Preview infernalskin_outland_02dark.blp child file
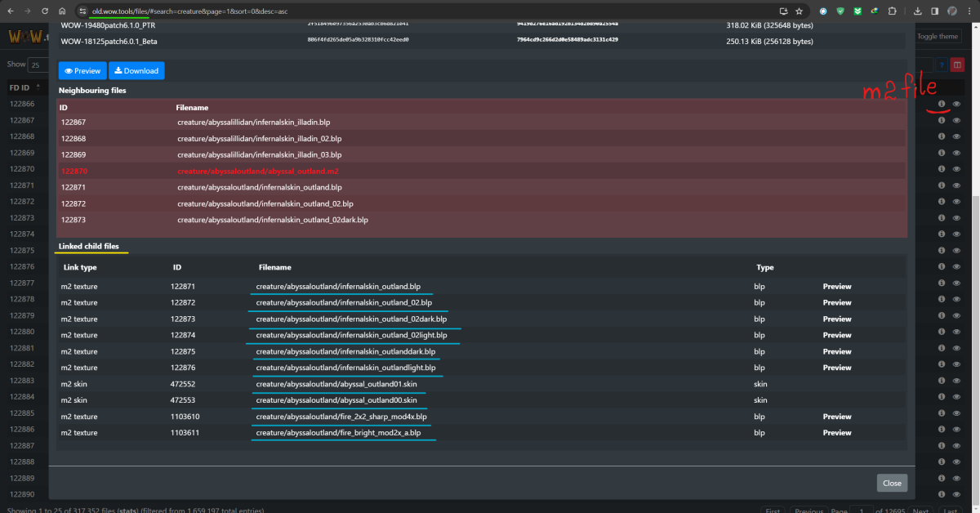Image resolution: width=980 pixels, height=513 pixels. pos(836,319)
